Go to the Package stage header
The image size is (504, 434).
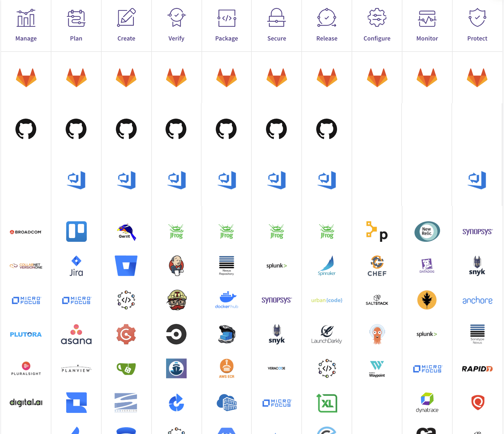(x=227, y=26)
